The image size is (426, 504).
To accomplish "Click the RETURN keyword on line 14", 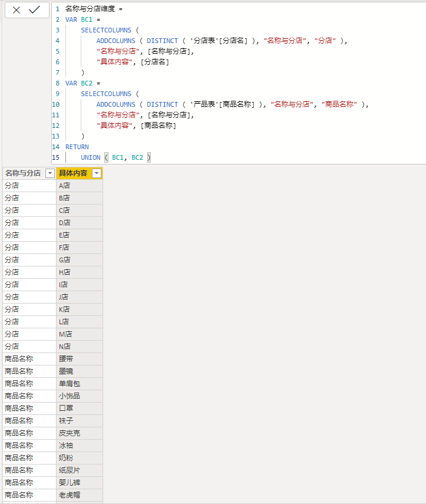I will pos(77,147).
